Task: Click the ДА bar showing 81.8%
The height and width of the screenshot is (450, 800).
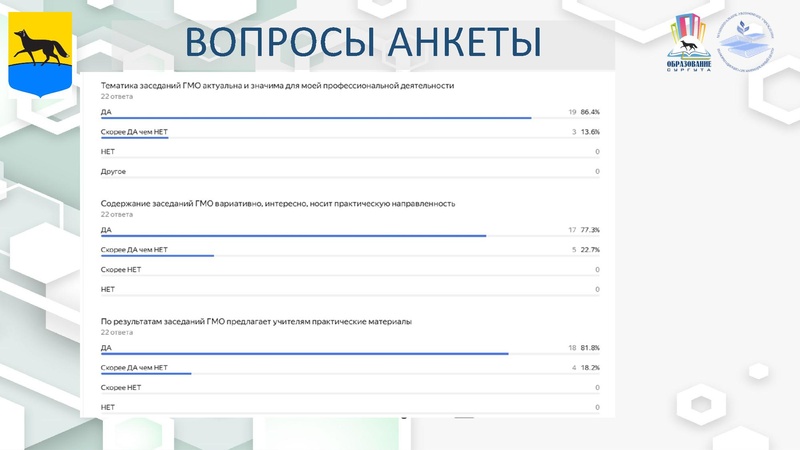Action: [305, 354]
